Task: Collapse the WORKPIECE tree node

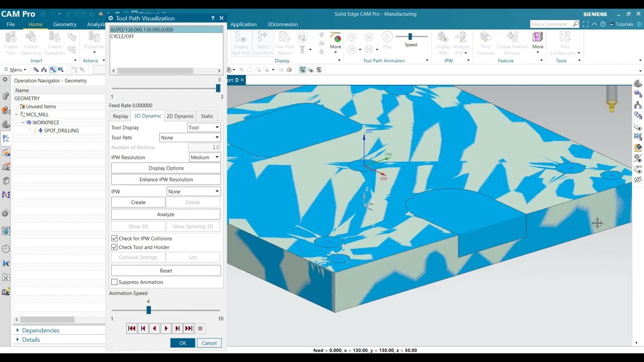Action: click(x=23, y=123)
